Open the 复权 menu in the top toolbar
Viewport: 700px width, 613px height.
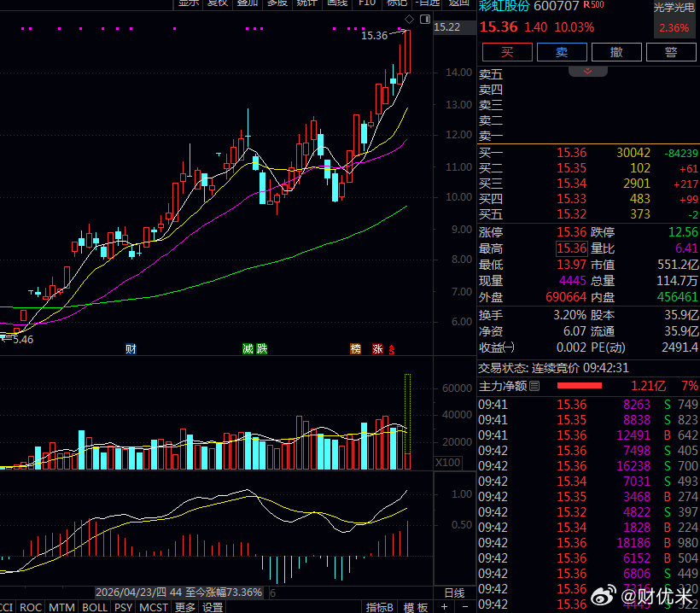218,3
